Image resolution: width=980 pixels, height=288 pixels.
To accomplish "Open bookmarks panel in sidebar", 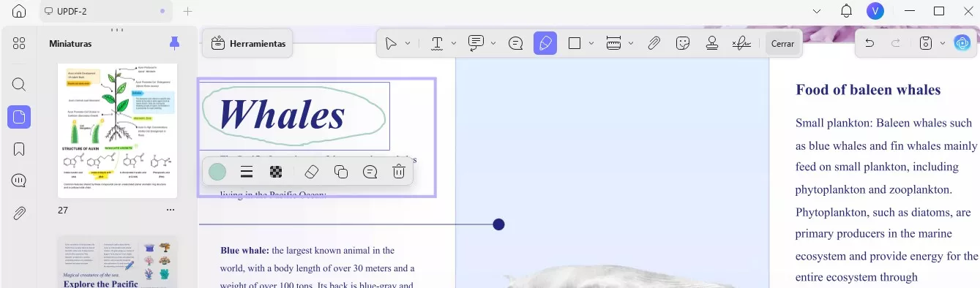I will click(19, 149).
